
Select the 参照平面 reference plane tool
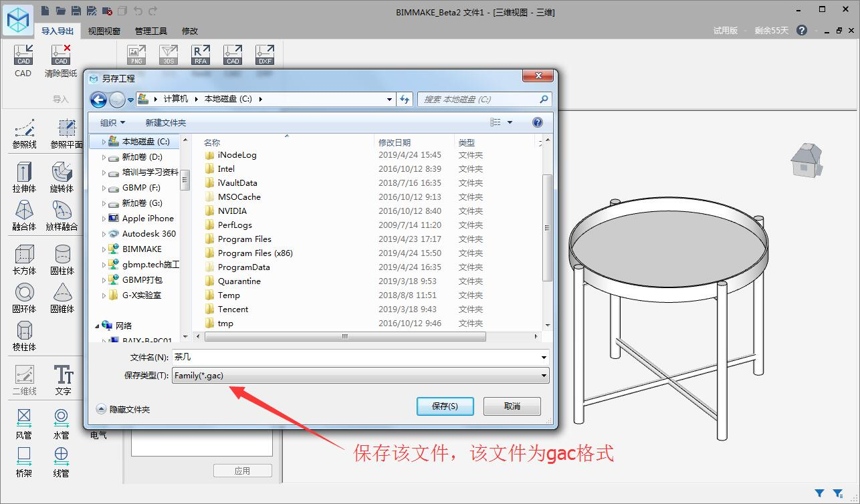point(66,134)
